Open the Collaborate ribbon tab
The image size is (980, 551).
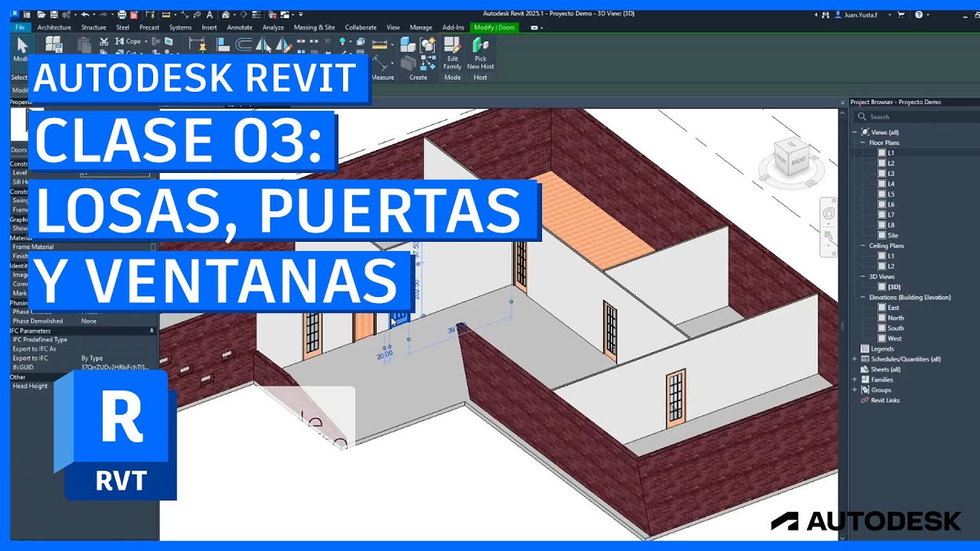[x=361, y=28]
